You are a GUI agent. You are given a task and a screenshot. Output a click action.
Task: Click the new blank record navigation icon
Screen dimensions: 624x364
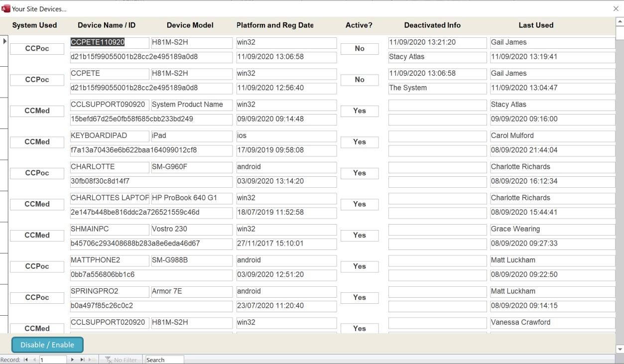click(91, 360)
